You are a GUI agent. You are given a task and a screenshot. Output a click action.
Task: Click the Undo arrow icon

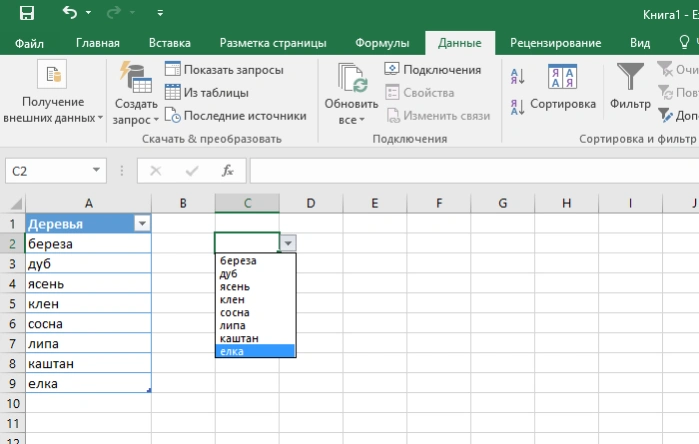70,12
